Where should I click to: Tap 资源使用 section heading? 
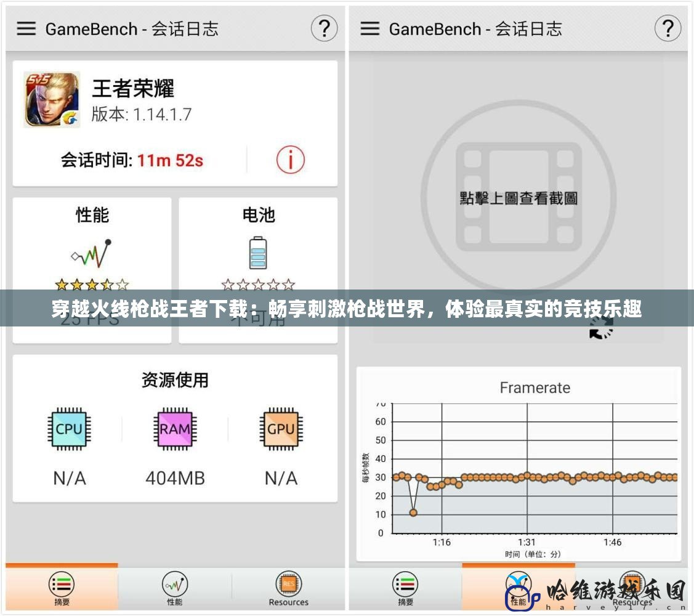point(175,379)
